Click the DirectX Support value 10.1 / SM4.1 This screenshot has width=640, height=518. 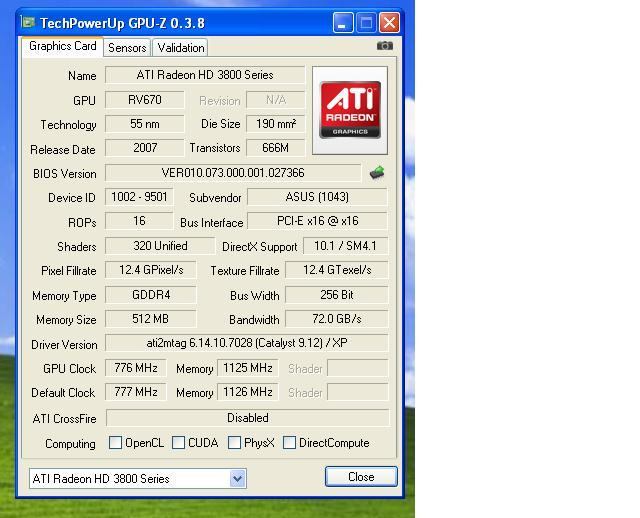point(345,246)
